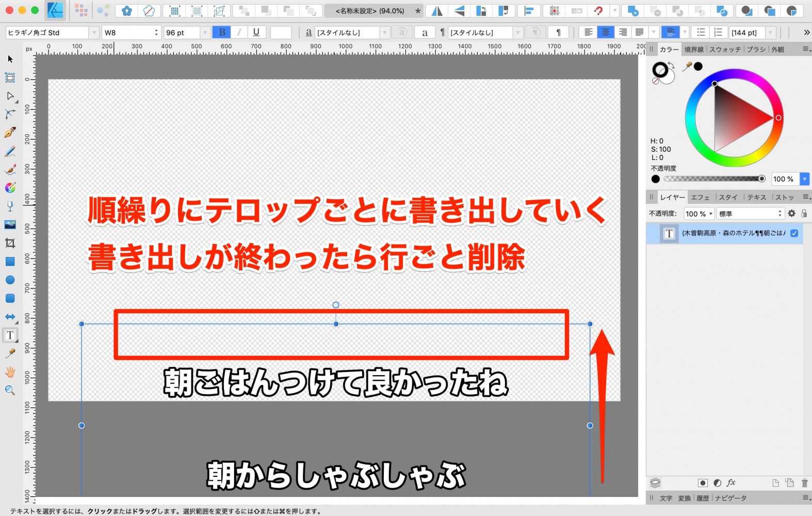Switch to the 境界線 tab

(694, 50)
